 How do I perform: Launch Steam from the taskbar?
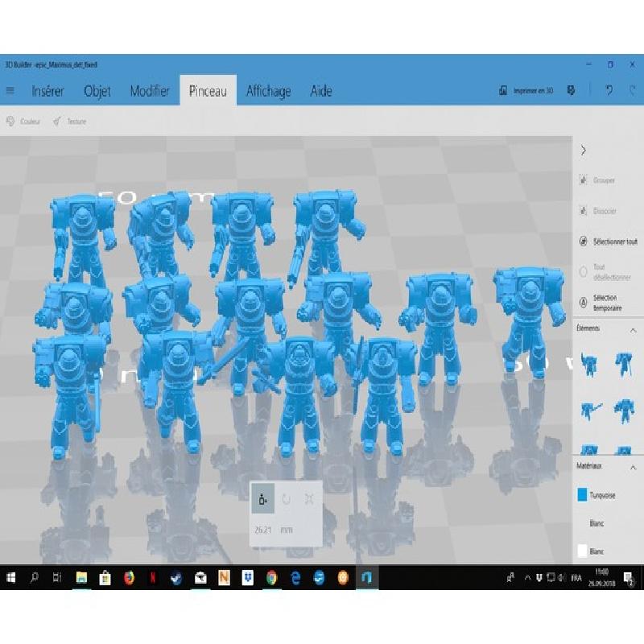point(176,578)
